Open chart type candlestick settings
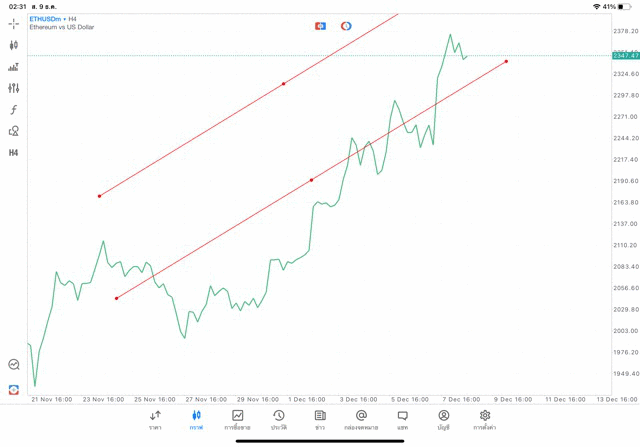Viewport: 640px width, 447px height. pos(14,45)
